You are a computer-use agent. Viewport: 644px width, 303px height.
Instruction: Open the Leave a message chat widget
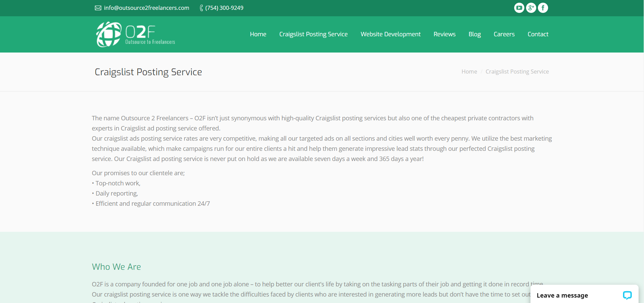(584, 295)
